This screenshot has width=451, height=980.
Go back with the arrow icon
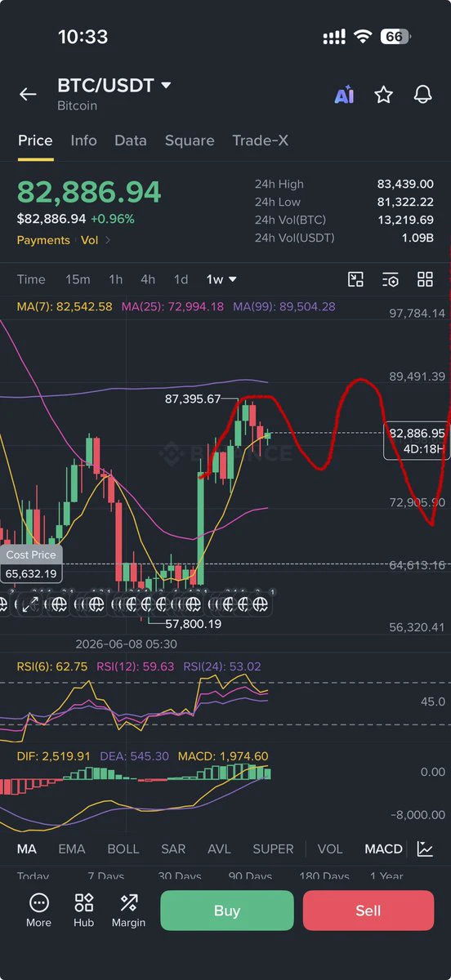[x=28, y=95]
